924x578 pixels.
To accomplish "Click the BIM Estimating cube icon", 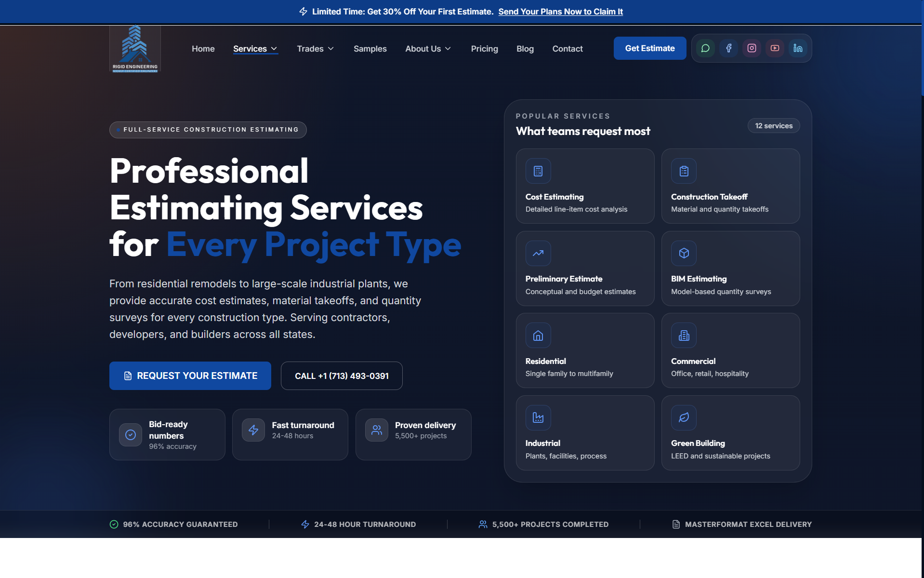I will [684, 253].
